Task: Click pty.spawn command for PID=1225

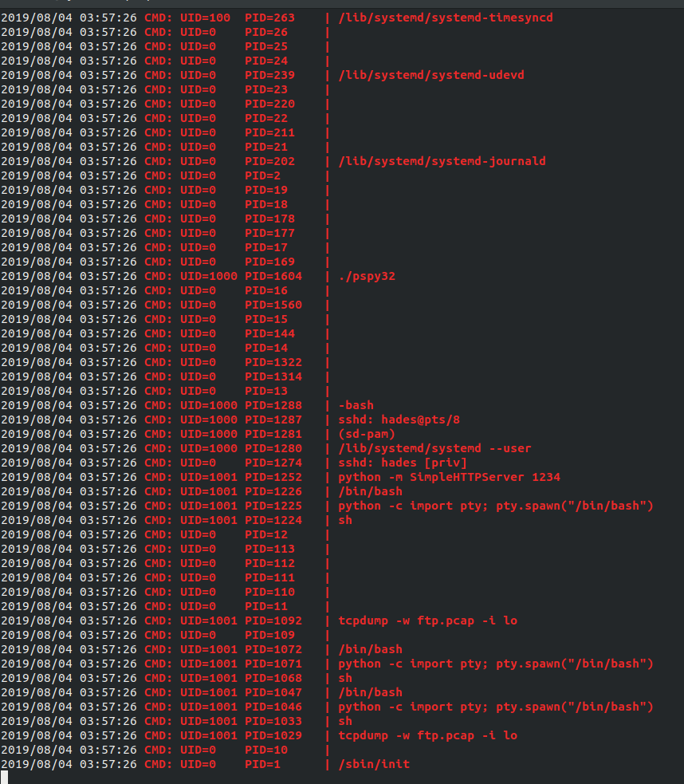Action: tap(496, 506)
